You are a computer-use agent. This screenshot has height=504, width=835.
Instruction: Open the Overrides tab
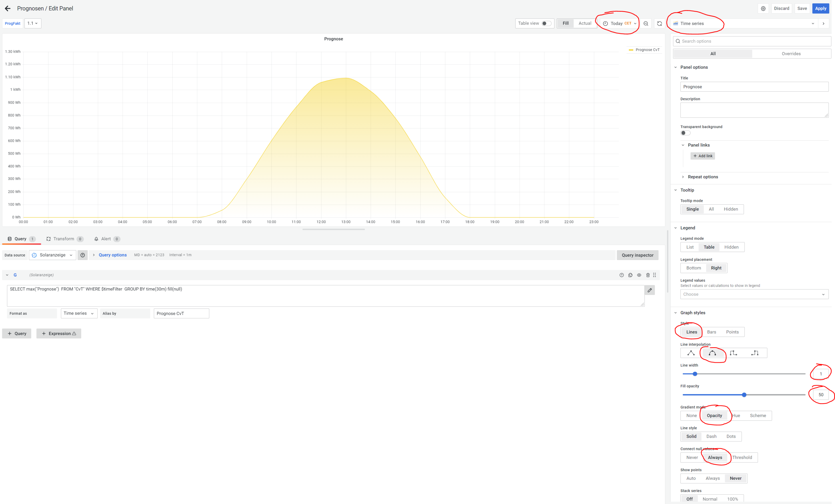click(791, 53)
